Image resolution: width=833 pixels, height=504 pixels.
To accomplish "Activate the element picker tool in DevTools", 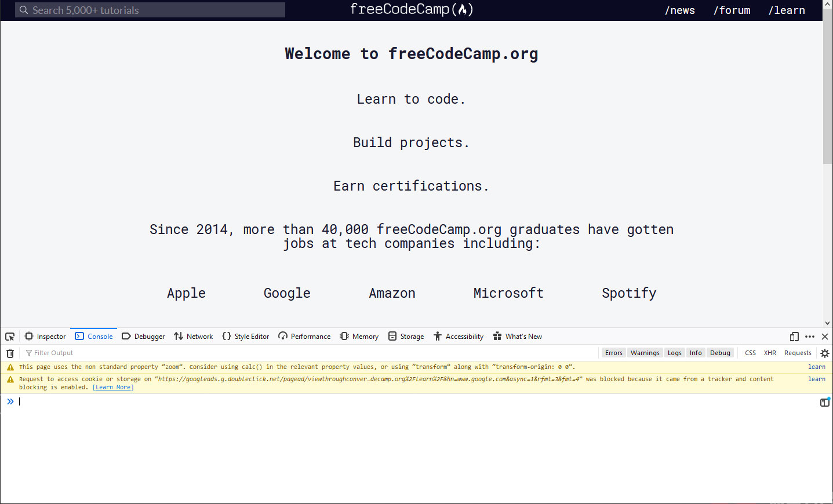I will tap(9, 336).
